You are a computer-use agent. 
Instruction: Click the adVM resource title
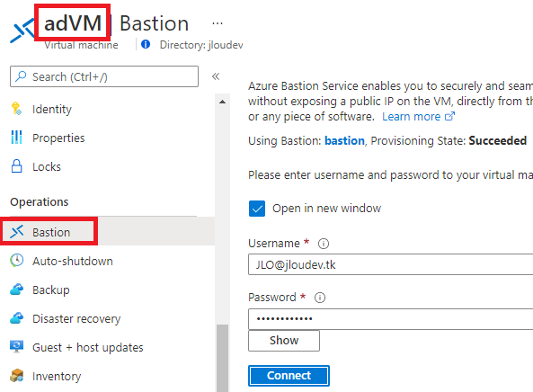(x=73, y=23)
